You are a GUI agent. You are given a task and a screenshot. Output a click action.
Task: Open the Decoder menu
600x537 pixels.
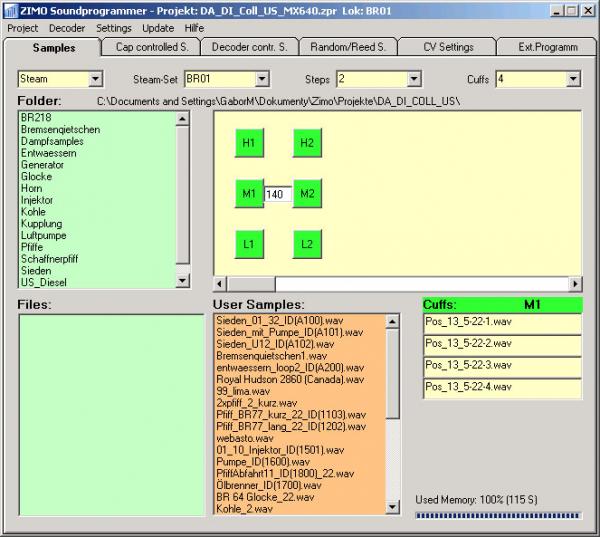point(67,28)
